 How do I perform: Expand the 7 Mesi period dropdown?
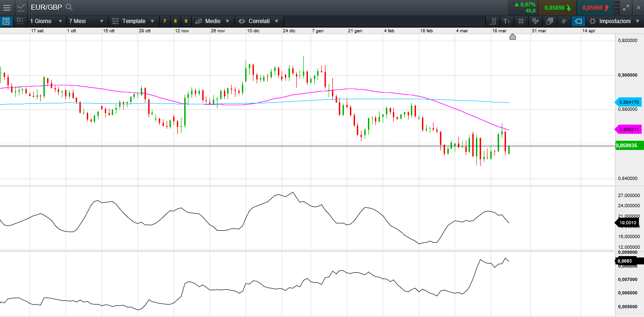click(x=86, y=21)
